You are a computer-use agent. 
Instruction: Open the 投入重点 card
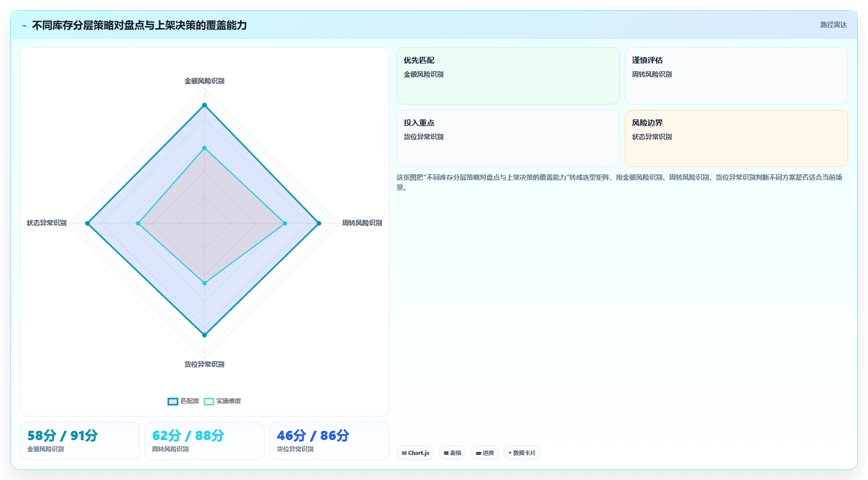tap(508, 138)
